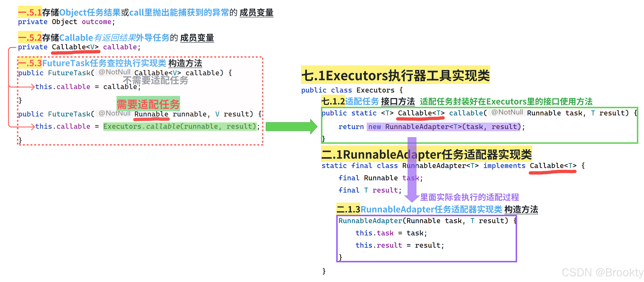Click the underlined '接口方法' text
The width and height of the screenshot is (644, 282).
tap(398, 102)
